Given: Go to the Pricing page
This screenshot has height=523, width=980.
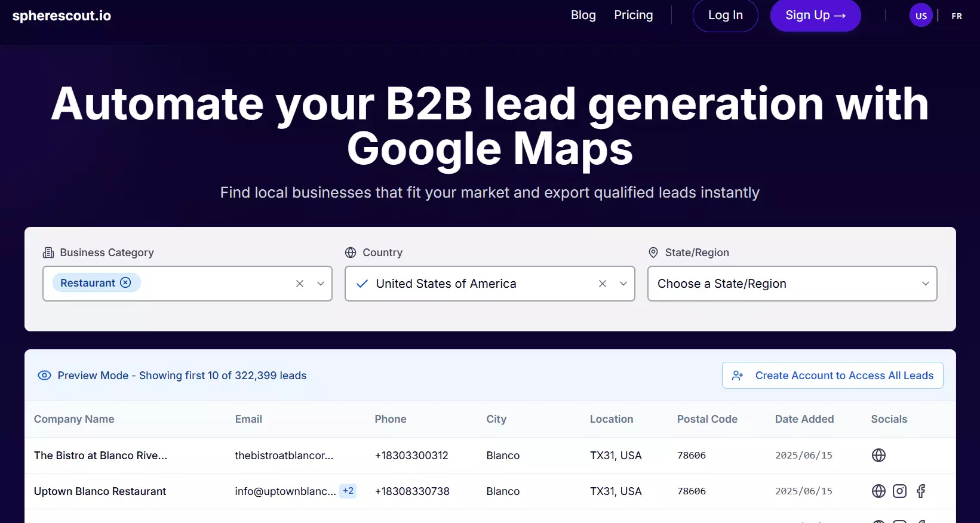Looking at the screenshot, I should point(633,16).
